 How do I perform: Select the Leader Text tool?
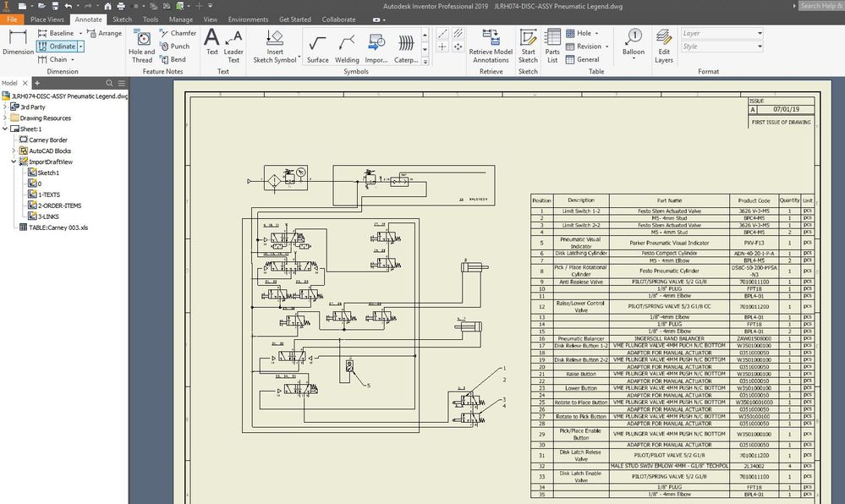click(x=233, y=46)
